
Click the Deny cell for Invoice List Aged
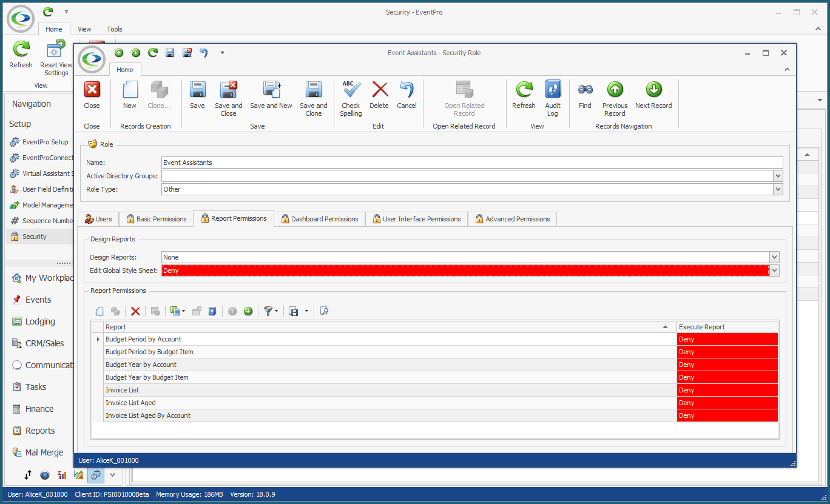727,403
